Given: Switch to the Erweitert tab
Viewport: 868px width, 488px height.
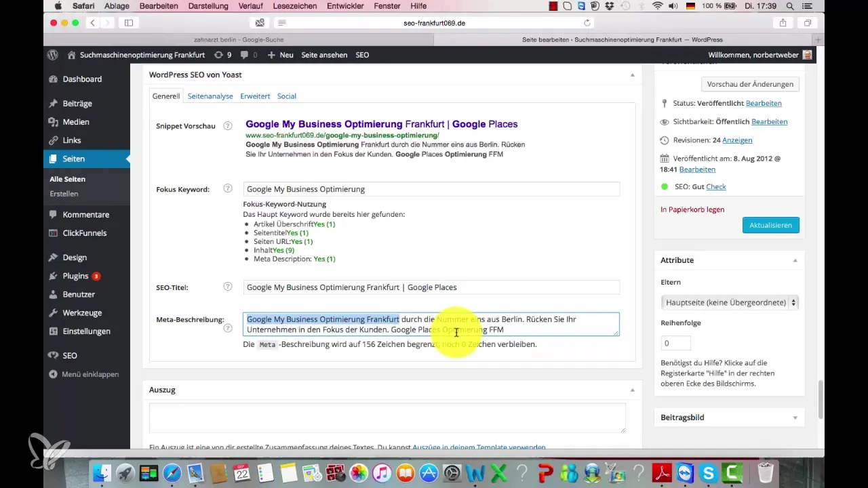Looking at the screenshot, I should (x=255, y=96).
